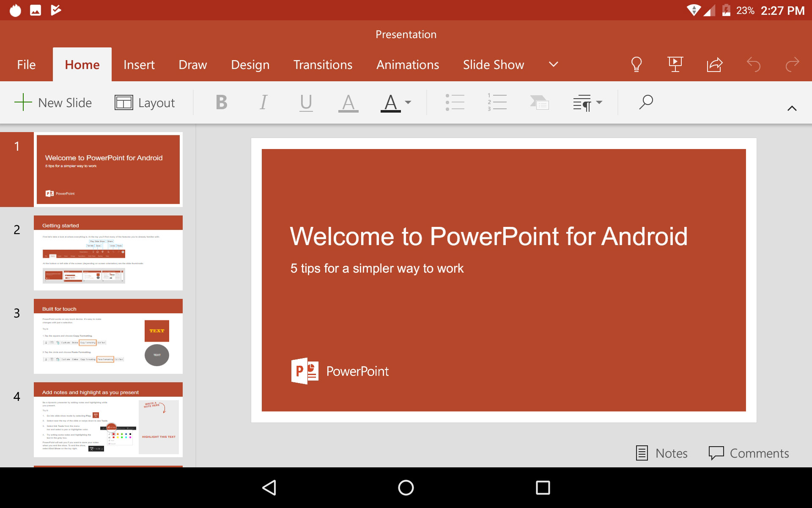This screenshot has height=508, width=812.
Task: Expand the font color dropdown arrow
Action: 408,102
